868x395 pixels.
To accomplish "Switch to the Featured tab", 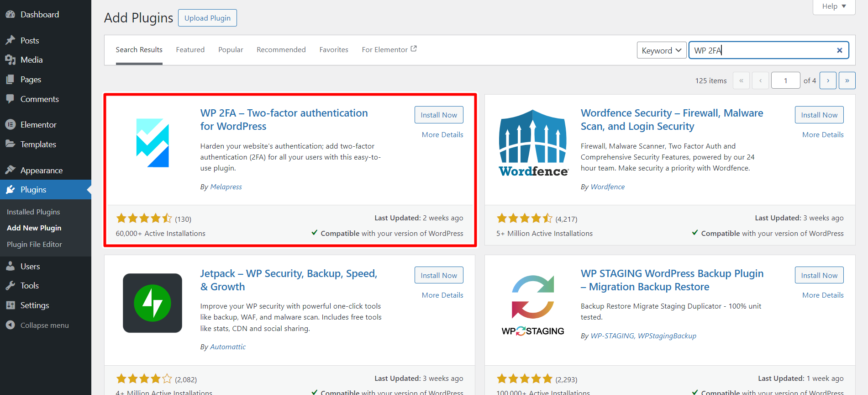I will [190, 50].
